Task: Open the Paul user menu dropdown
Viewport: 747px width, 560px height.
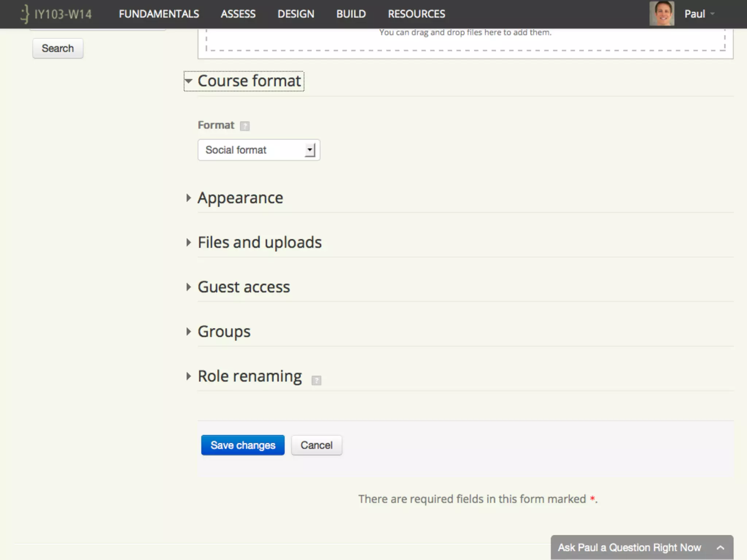Action: (699, 14)
